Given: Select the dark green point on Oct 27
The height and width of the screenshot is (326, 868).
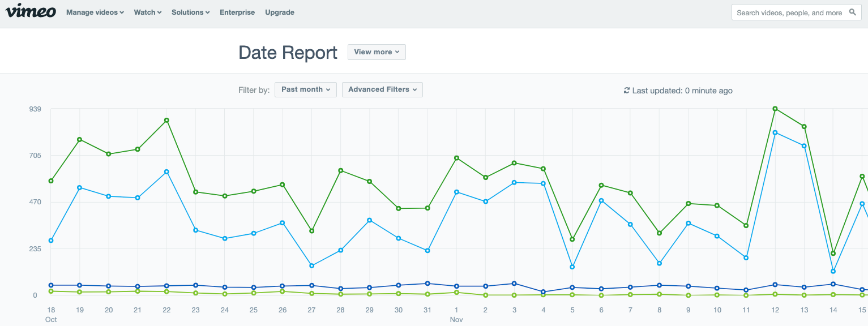Looking at the screenshot, I should click(311, 231).
